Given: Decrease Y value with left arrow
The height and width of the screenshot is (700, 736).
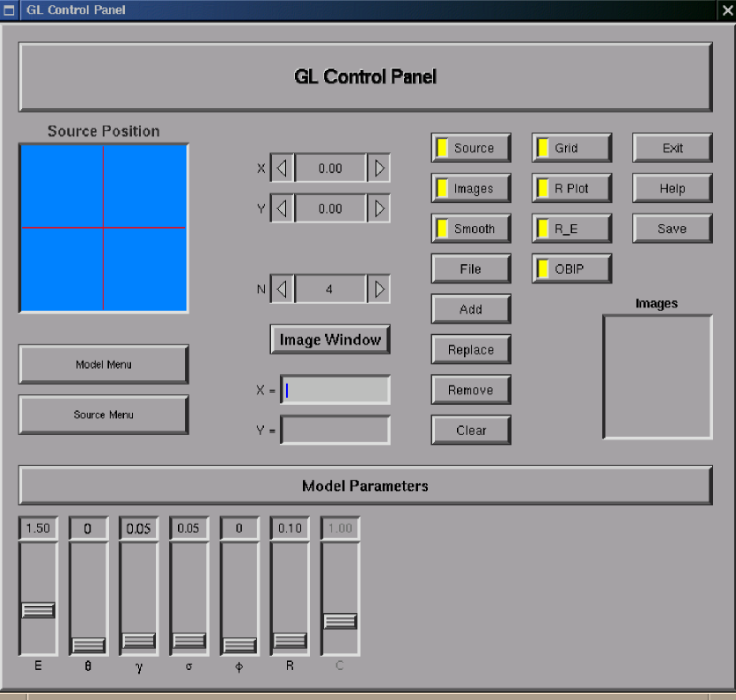Looking at the screenshot, I should [282, 209].
